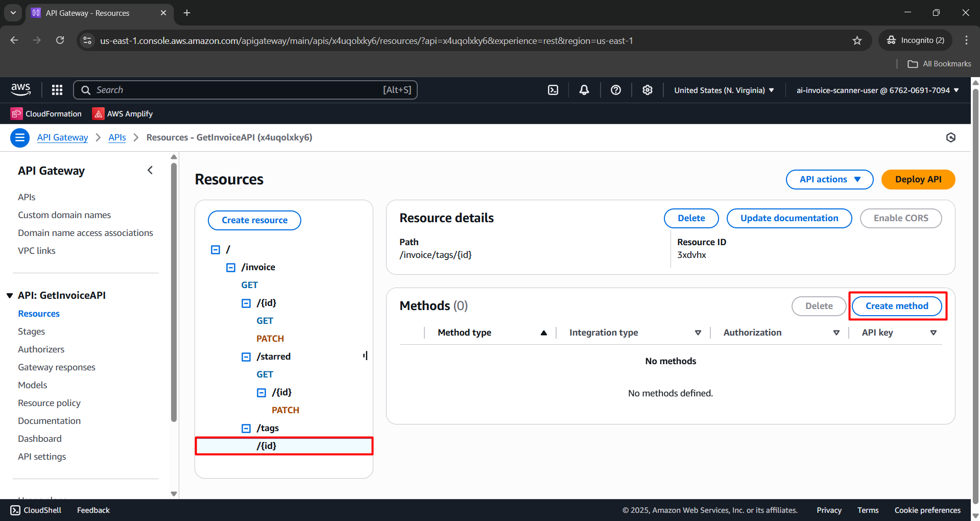The height and width of the screenshot is (521, 980).
Task: Open the help question mark menu
Action: (x=616, y=90)
